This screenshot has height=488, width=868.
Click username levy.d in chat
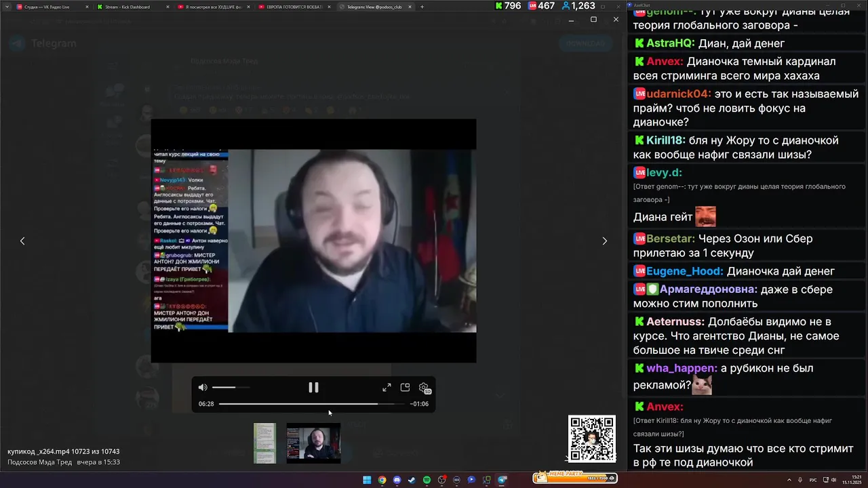click(664, 173)
